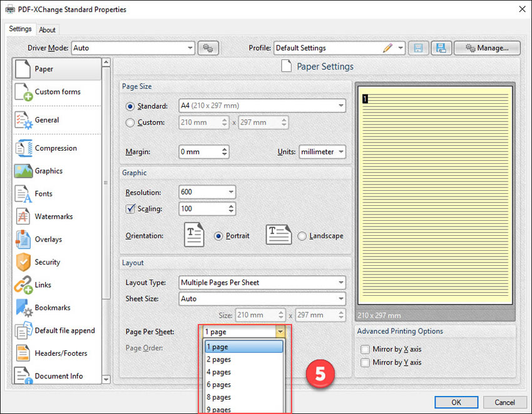The height and width of the screenshot is (414, 532).
Task: Click the custom width 210 mm spinner
Action: (224, 122)
